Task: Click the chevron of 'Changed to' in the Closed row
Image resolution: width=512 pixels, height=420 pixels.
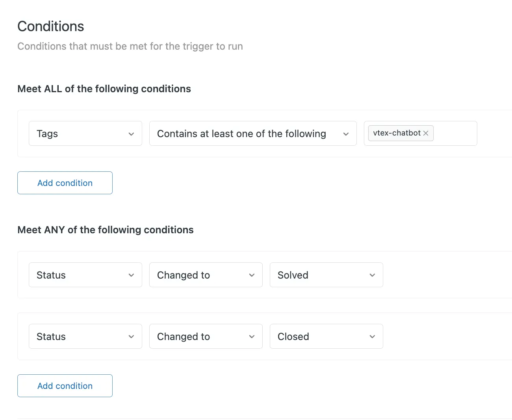Action: point(252,336)
